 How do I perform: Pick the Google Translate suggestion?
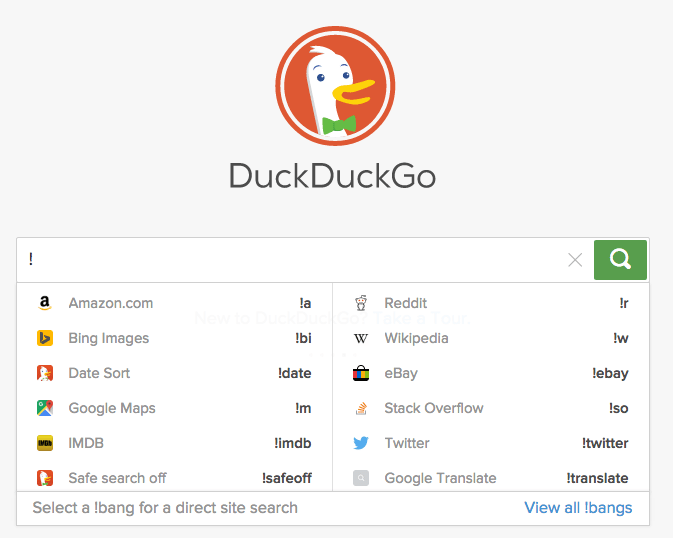pos(491,478)
